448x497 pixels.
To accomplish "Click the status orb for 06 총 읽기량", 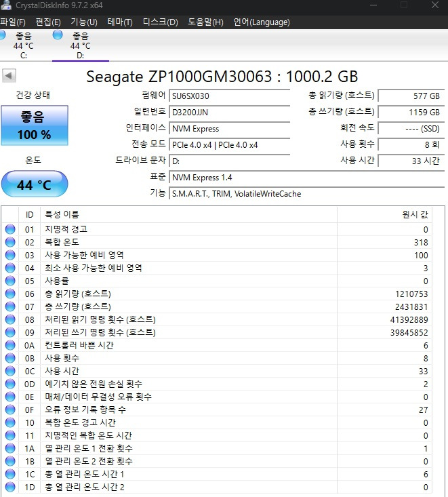I will 10,294.
